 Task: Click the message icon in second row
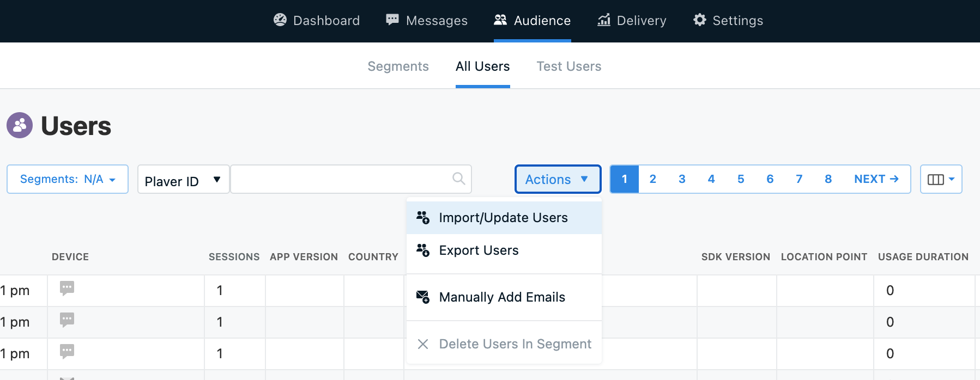tap(67, 320)
